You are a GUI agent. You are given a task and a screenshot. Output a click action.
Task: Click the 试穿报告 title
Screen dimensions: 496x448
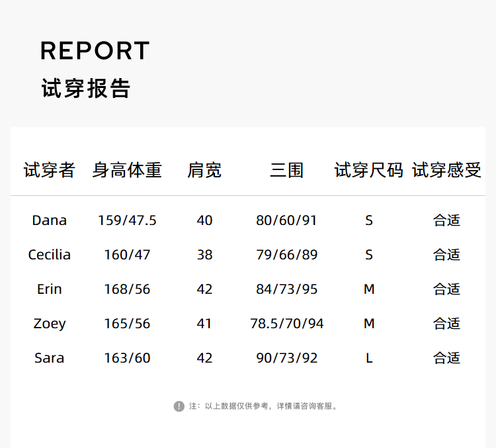86,89
